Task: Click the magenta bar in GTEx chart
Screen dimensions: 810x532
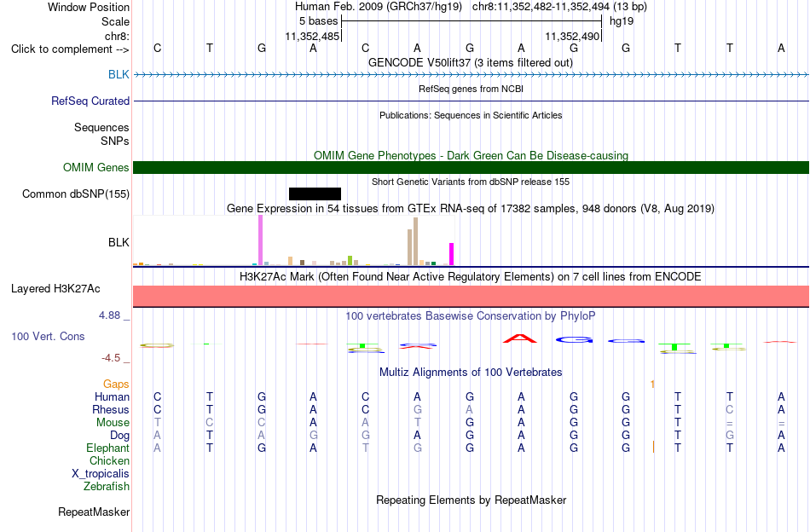Action: (452, 254)
